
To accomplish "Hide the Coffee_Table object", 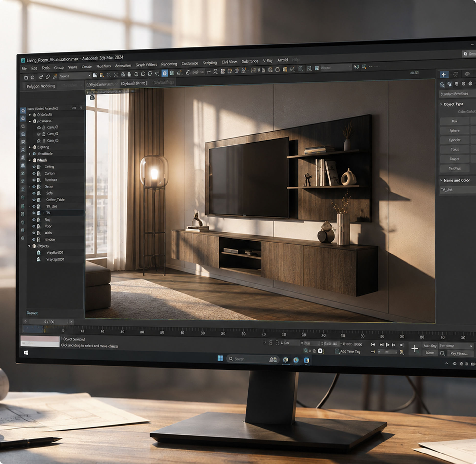I will [x=34, y=200].
